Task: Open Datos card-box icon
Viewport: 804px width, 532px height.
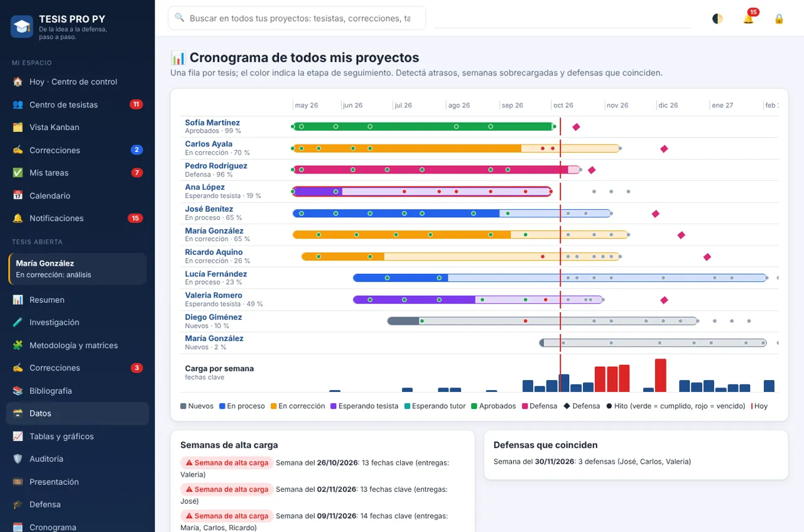Action: click(x=18, y=413)
